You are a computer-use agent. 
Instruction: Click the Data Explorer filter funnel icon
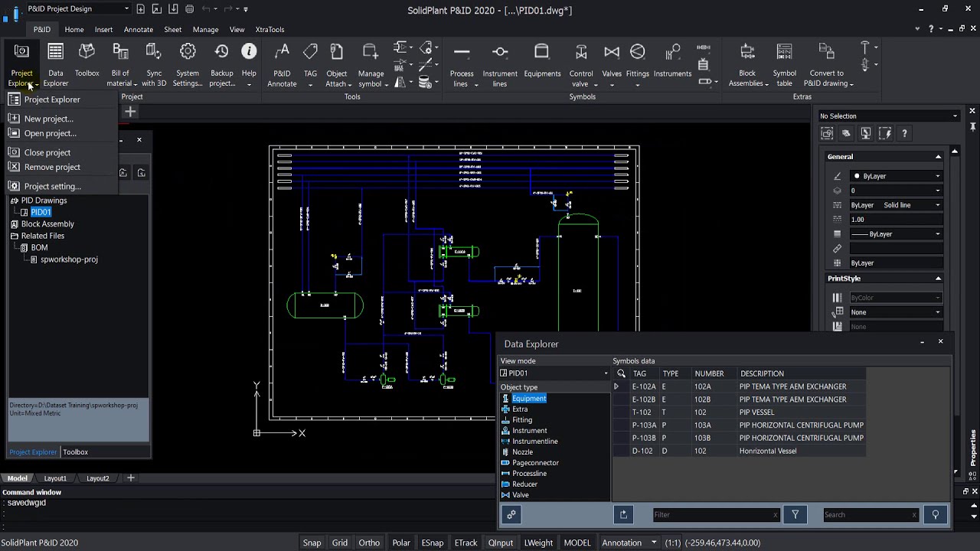pos(795,515)
